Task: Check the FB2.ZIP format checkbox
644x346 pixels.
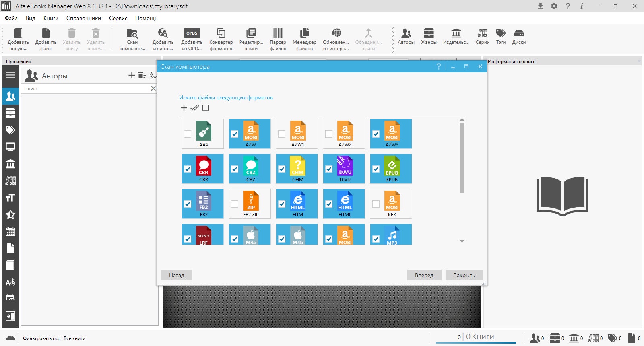Action: tap(235, 204)
